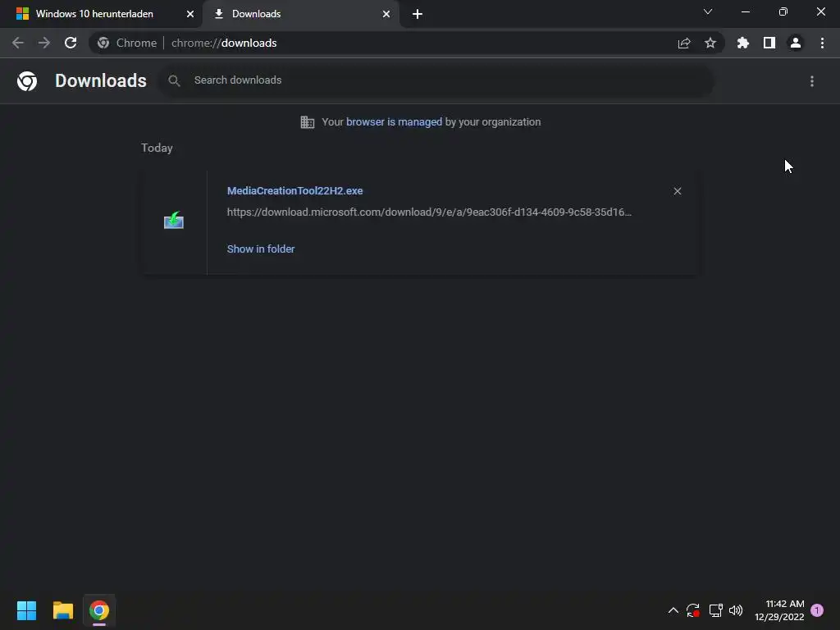Open MediaCreationTool22H2.exe file link
Viewport: 840px width, 630px height.
[294, 190]
